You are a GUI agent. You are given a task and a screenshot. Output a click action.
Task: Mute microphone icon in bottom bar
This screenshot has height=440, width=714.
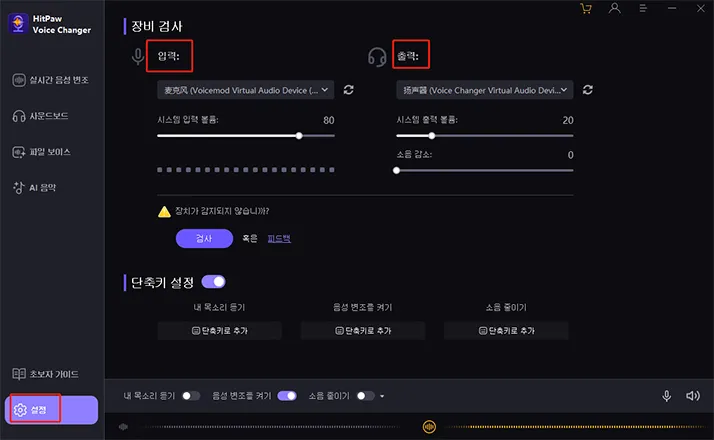click(x=667, y=396)
